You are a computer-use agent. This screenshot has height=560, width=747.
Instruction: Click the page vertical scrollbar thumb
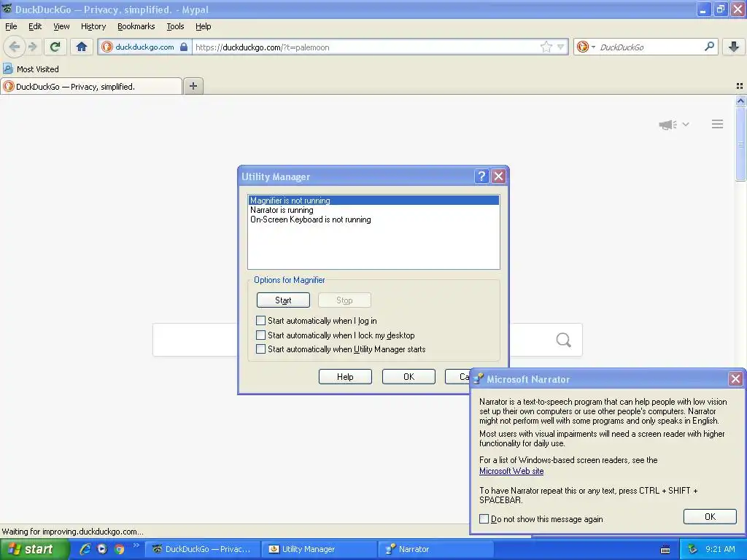(x=740, y=144)
